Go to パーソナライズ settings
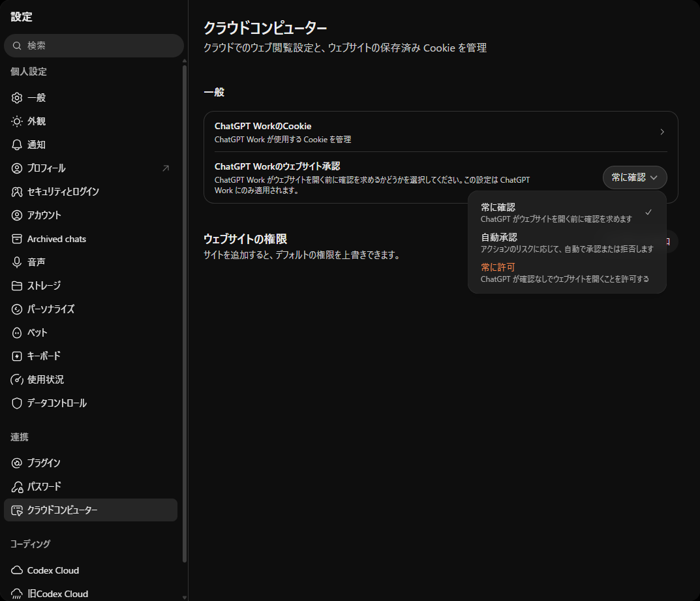700x601 pixels. [91, 309]
